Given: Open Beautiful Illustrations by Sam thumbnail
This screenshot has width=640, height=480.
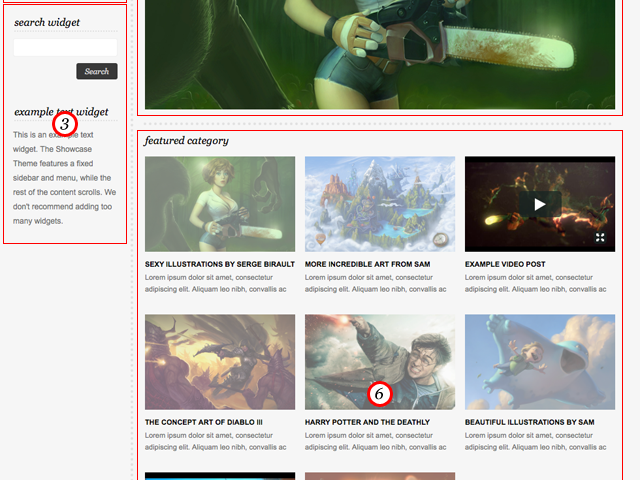Looking at the screenshot, I should coord(540,362).
